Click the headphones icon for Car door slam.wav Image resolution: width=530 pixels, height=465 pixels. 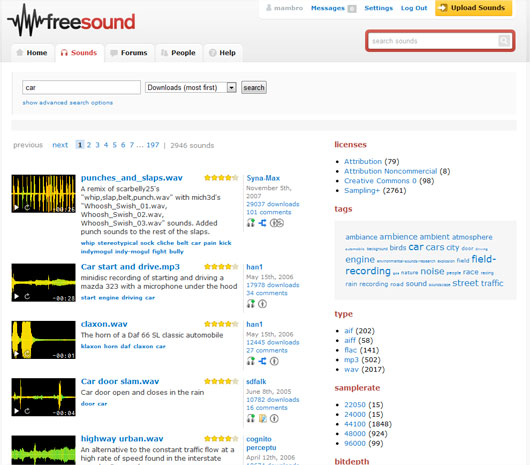click(250, 418)
